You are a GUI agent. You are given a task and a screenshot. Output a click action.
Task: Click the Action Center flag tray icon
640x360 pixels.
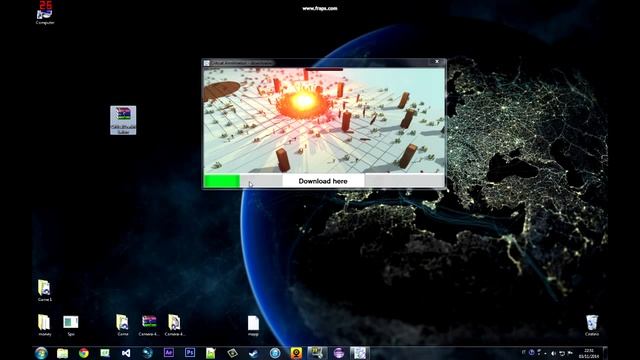[570, 353]
